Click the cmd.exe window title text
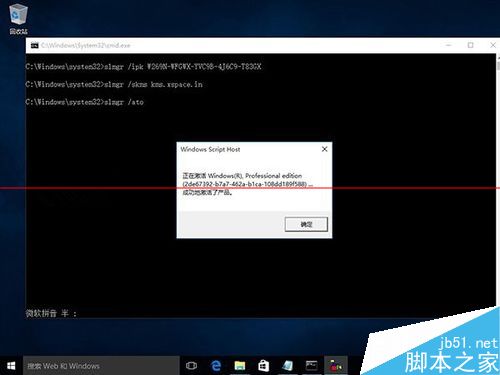Viewport: 500px width, 375px height. tap(86, 45)
